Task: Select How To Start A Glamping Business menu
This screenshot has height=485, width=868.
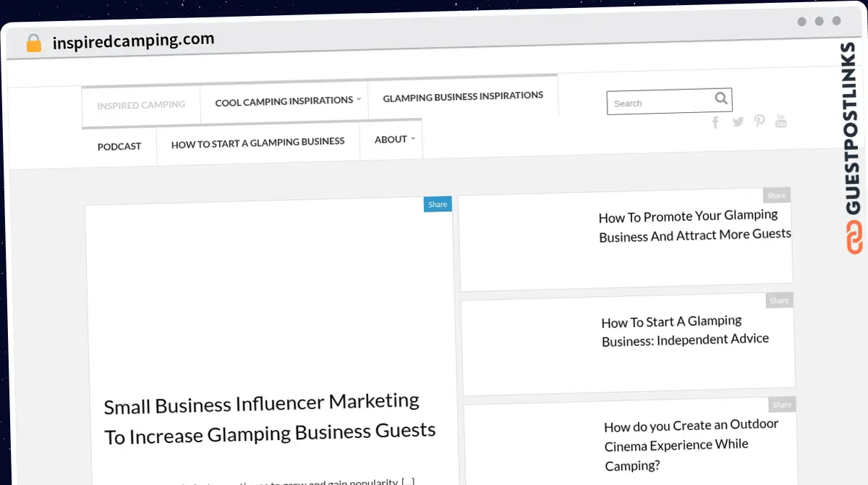Action: click(x=258, y=143)
